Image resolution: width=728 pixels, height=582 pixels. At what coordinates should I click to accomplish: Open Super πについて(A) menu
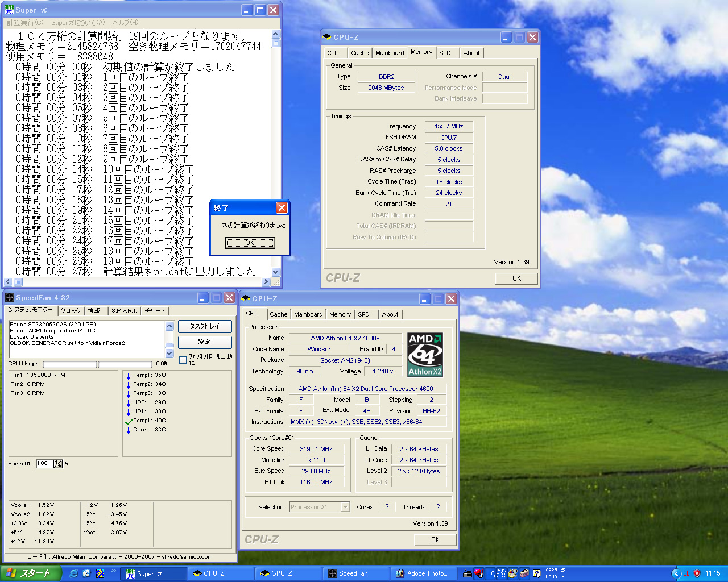[78, 23]
